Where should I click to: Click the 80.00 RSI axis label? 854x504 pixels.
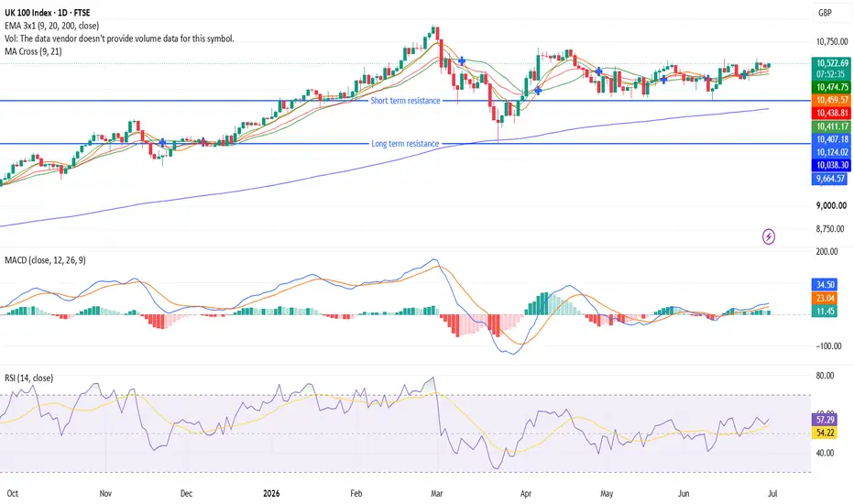point(825,376)
